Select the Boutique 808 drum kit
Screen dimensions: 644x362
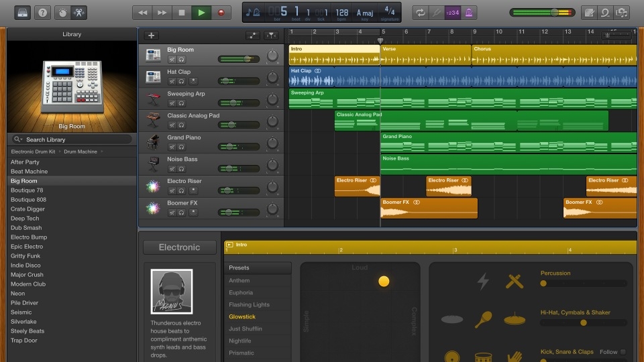(28, 200)
